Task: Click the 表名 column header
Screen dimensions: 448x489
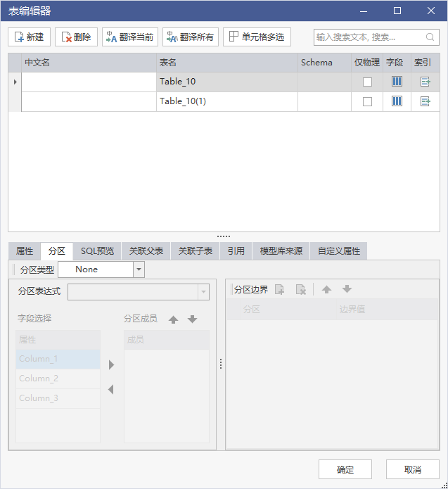Action: 227,63
